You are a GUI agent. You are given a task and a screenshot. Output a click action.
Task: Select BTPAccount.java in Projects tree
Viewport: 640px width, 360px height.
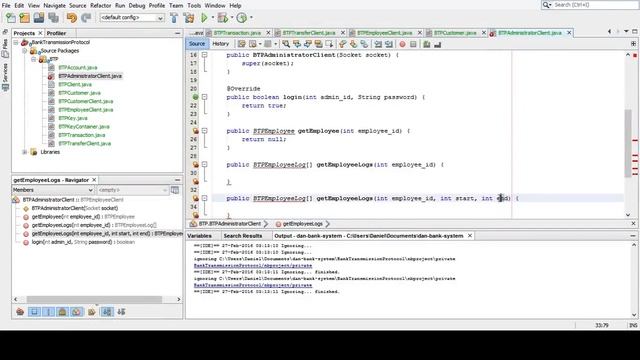coord(78,67)
